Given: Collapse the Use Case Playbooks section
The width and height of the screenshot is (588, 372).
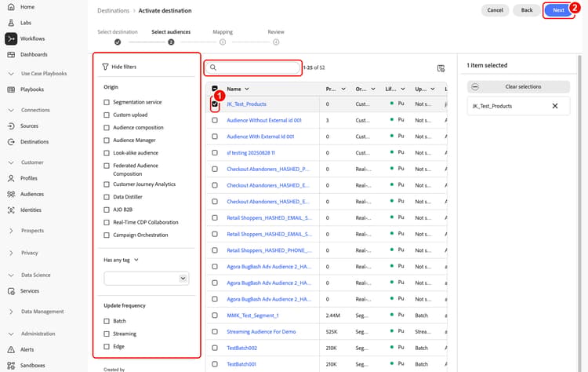Looking at the screenshot, I should pos(11,74).
